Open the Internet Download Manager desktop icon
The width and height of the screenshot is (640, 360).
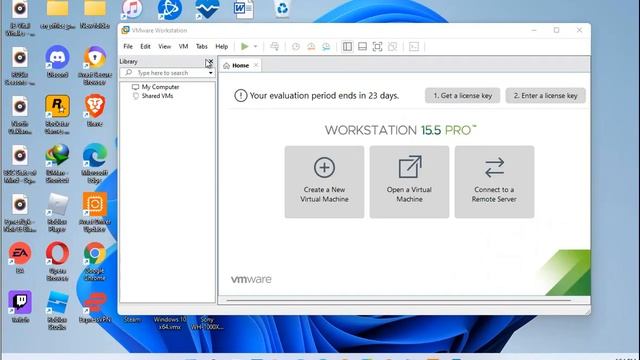tap(57, 163)
